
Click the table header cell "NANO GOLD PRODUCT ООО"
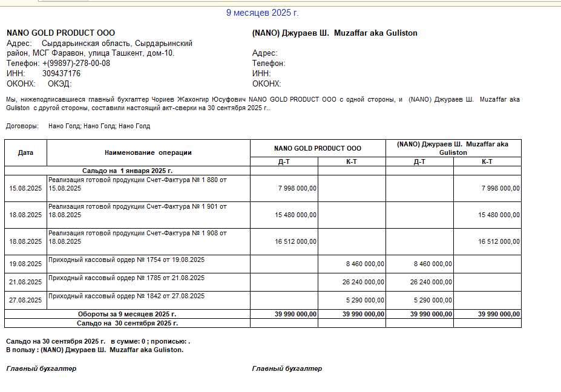[318, 148]
